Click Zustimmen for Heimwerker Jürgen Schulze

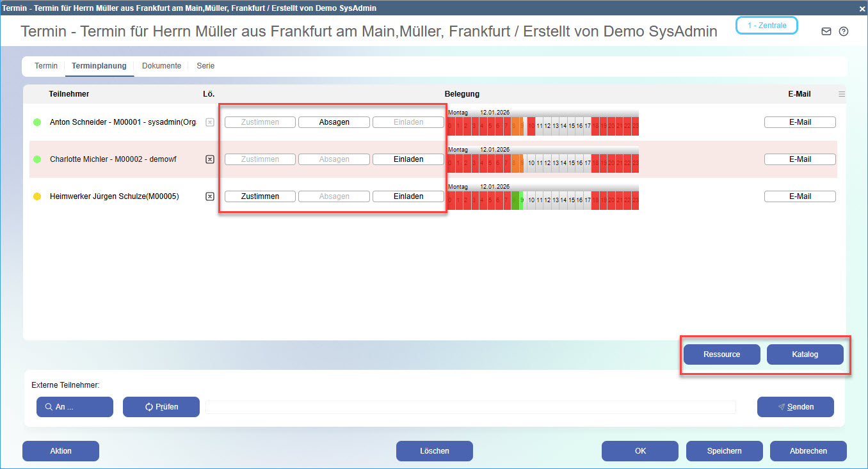[259, 196]
